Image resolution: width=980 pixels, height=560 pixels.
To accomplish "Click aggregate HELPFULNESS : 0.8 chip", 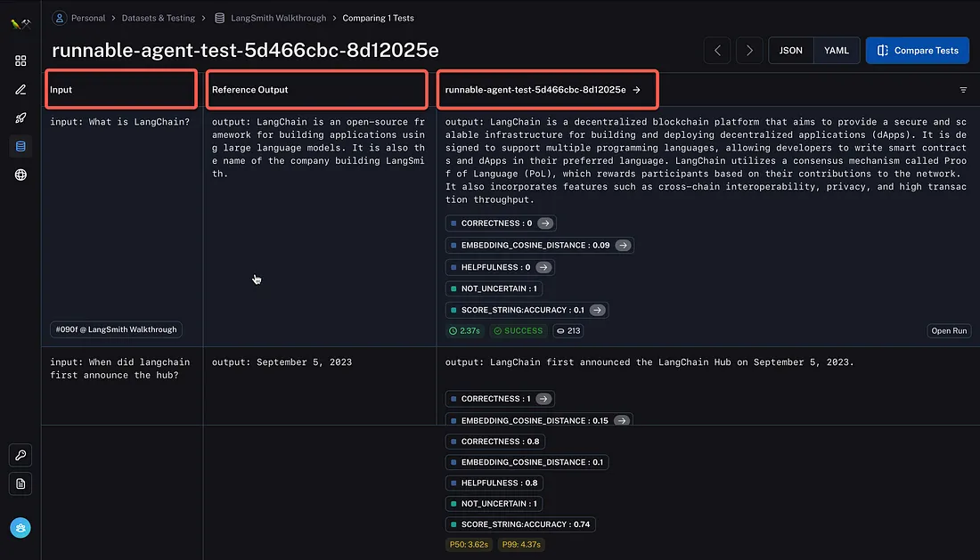I will [494, 483].
